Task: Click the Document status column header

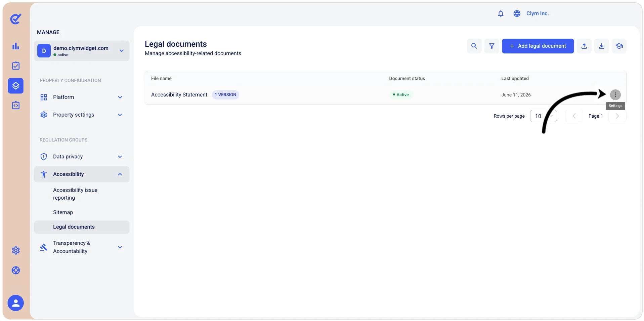Action: click(407, 78)
